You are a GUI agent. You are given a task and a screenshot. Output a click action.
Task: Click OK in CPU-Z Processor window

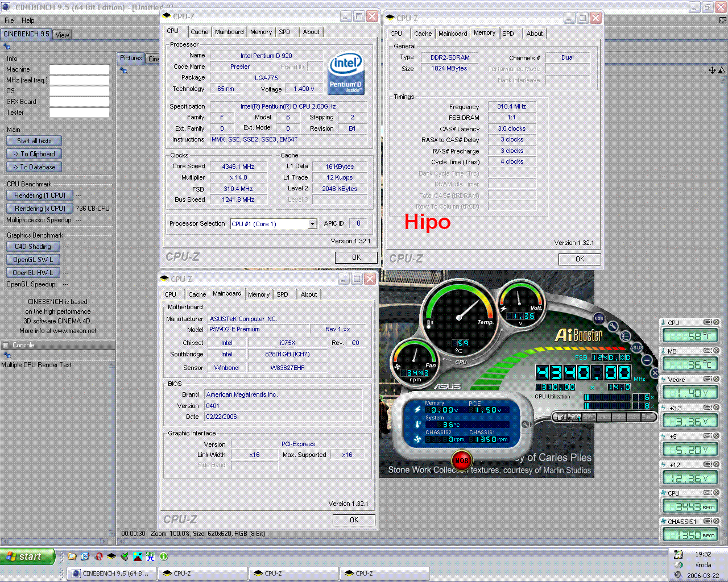(x=356, y=257)
